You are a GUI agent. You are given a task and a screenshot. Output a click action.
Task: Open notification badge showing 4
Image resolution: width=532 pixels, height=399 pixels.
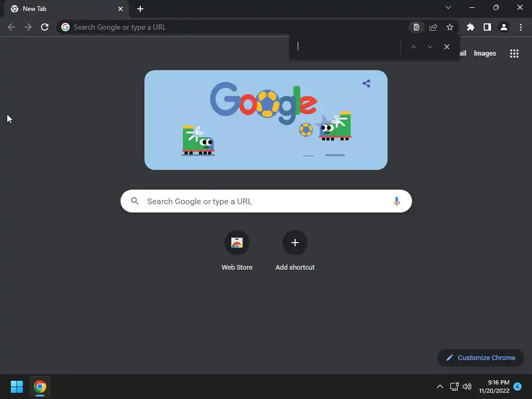click(x=517, y=386)
